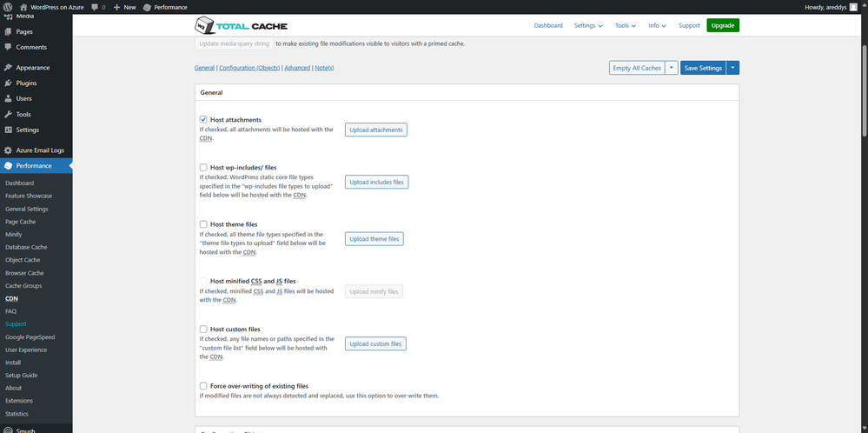Expand the Tools dropdown in plugin header

tap(626, 25)
